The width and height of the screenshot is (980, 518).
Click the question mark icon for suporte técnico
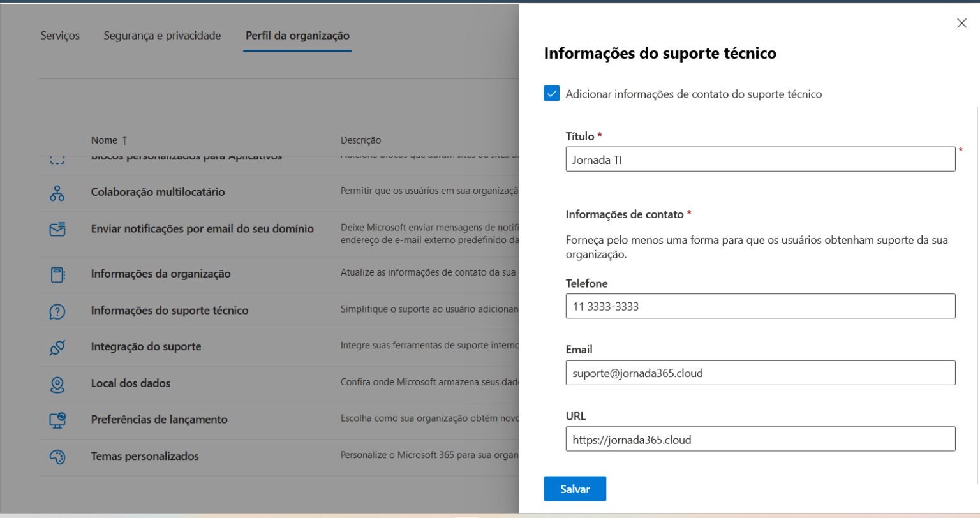pos(57,311)
